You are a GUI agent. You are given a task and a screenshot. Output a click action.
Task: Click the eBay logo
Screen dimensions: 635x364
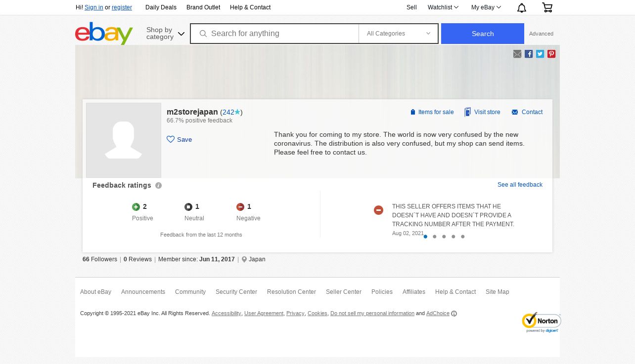tap(104, 33)
